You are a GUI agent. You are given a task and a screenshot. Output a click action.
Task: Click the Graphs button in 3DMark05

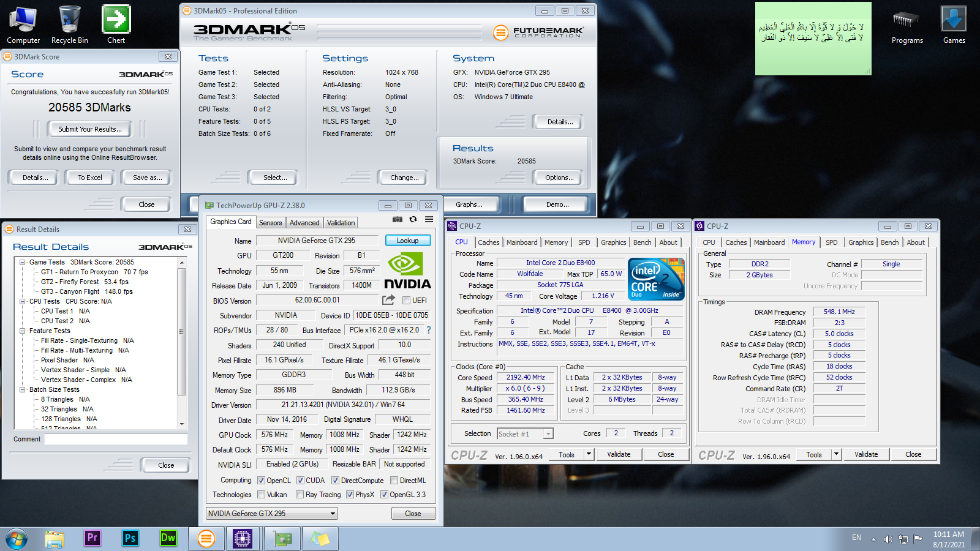coord(469,204)
